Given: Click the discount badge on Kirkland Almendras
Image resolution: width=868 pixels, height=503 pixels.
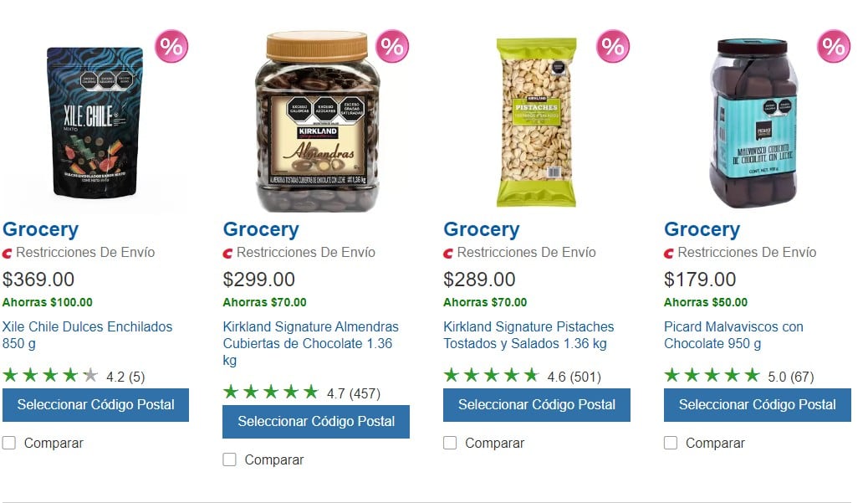Looking at the screenshot, I should [x=392, y=47].
